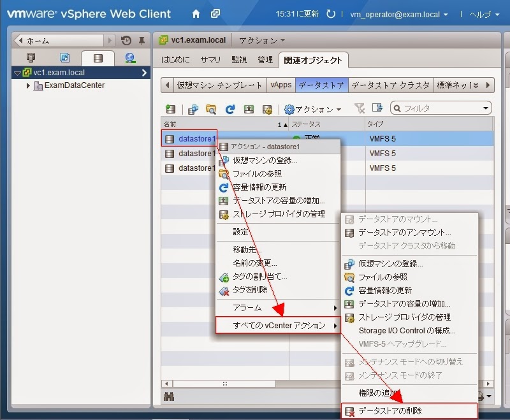Click register virtual machine toolbar icon
Image resolution: width=510 pixels, height=420 pixels.
193,109
